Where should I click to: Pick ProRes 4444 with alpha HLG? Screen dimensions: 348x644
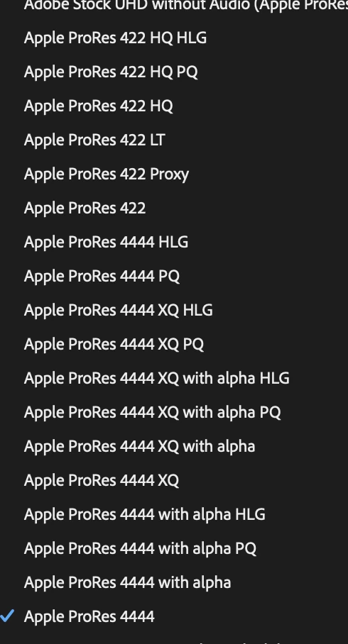(174, 515)
